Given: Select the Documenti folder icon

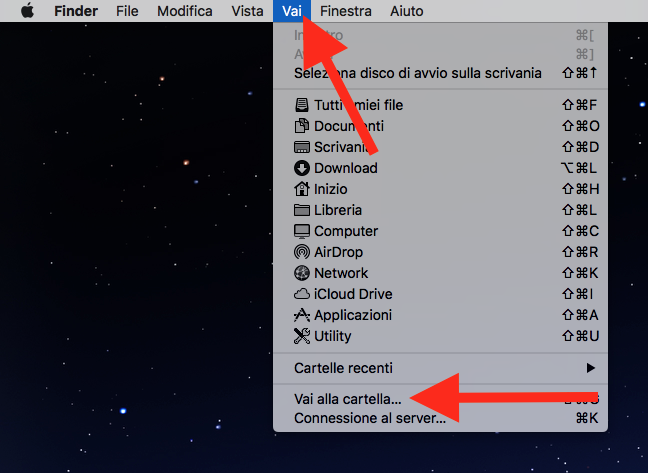Looking at the screenshot, I should click(302, 126).
